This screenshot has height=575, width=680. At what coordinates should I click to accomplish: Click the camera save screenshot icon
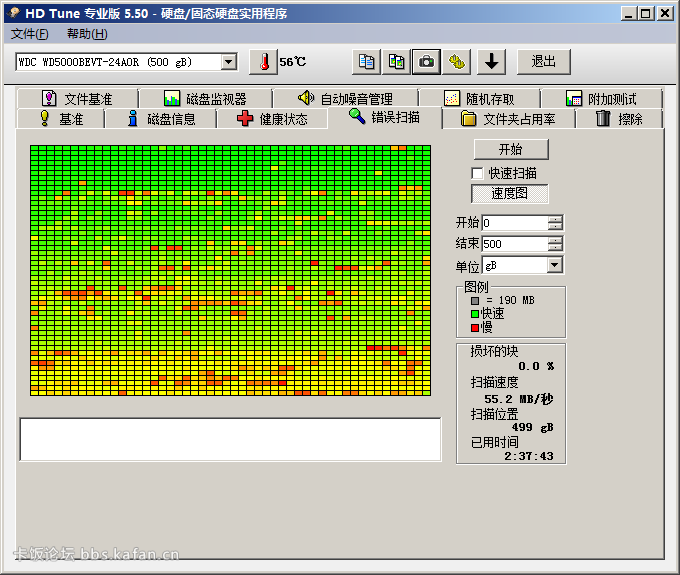click(426, 62)
